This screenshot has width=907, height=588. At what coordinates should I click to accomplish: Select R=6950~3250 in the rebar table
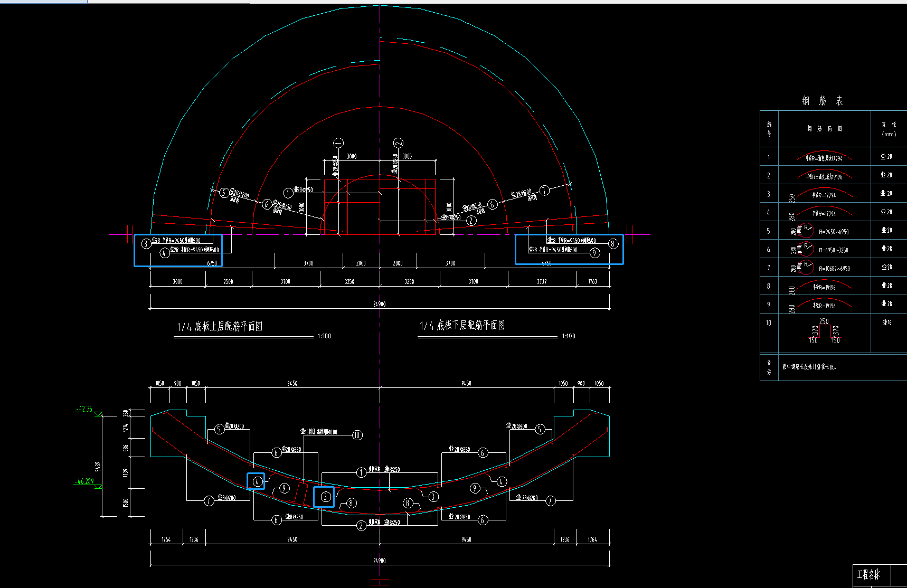pos(834,250)
